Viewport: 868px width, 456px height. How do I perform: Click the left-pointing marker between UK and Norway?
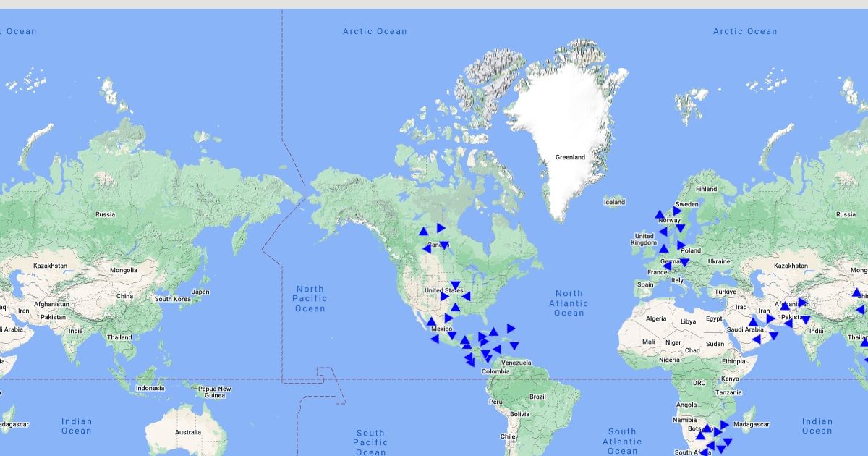663,232
